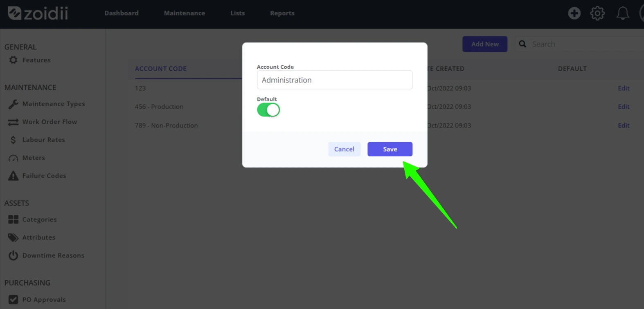Viewport: 644px width, 309px height.
Task: Click the Add New button
Action: coord(485,44)
